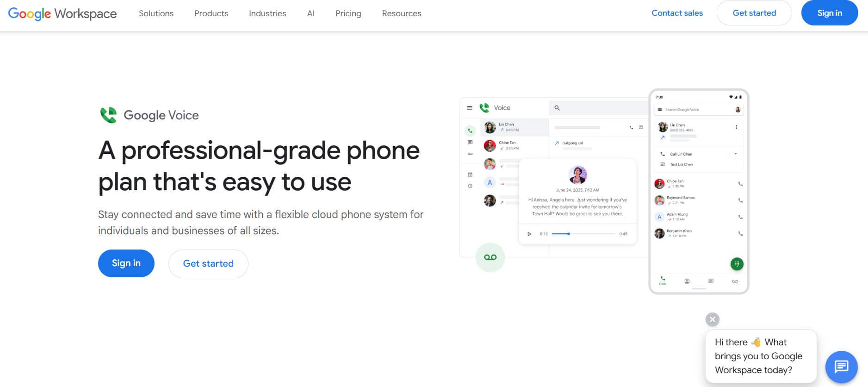Image resolution: width=868 pixels, height=387 pixels.
Task: Open the Google Workspace logo link
Action: click(x=62, y=13)
